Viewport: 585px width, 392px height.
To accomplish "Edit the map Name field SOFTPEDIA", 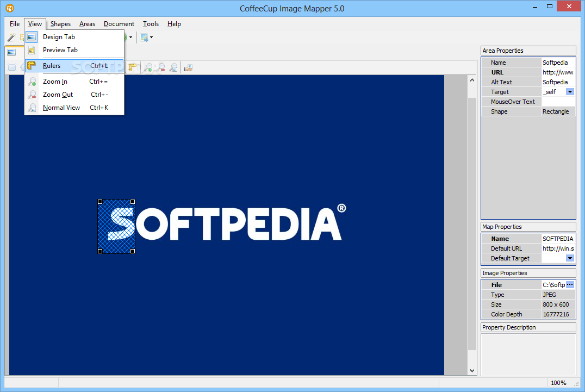I will (558, 239).
